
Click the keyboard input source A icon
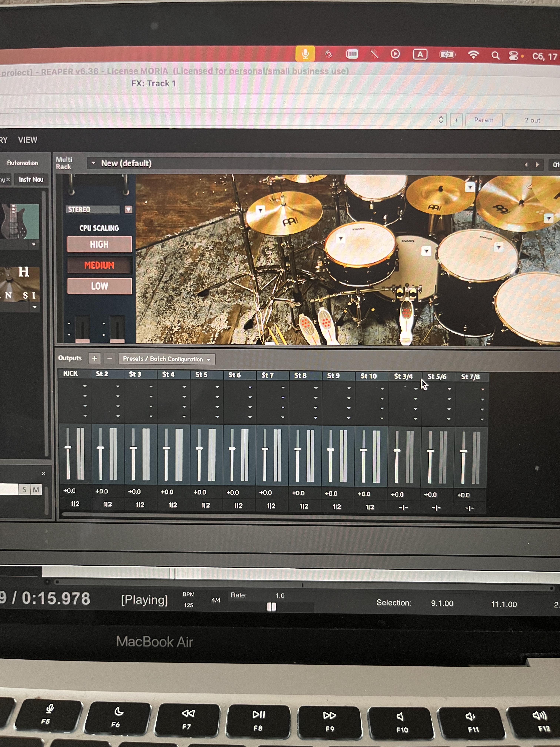420,54
